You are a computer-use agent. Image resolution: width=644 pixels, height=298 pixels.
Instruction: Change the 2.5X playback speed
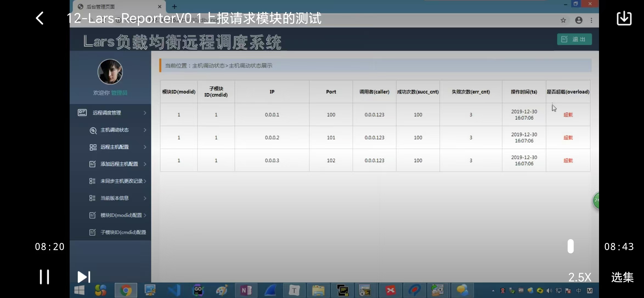(580, 277)
